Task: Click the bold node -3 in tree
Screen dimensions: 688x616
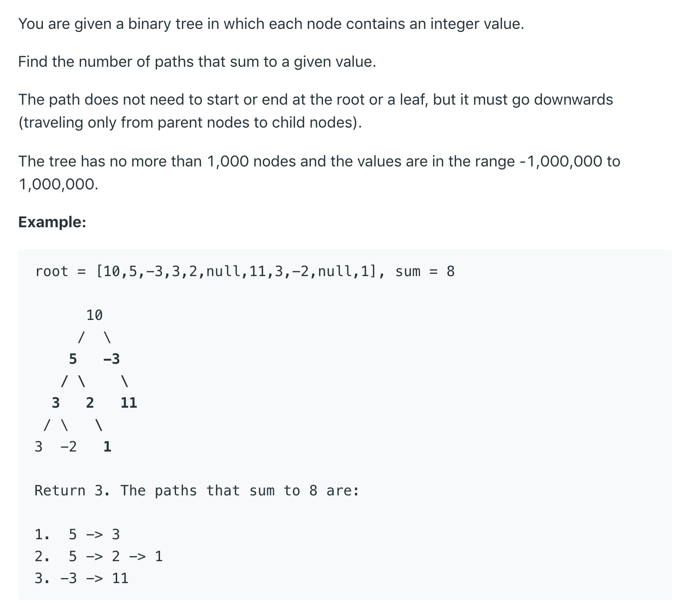Action: coord(112,359)
